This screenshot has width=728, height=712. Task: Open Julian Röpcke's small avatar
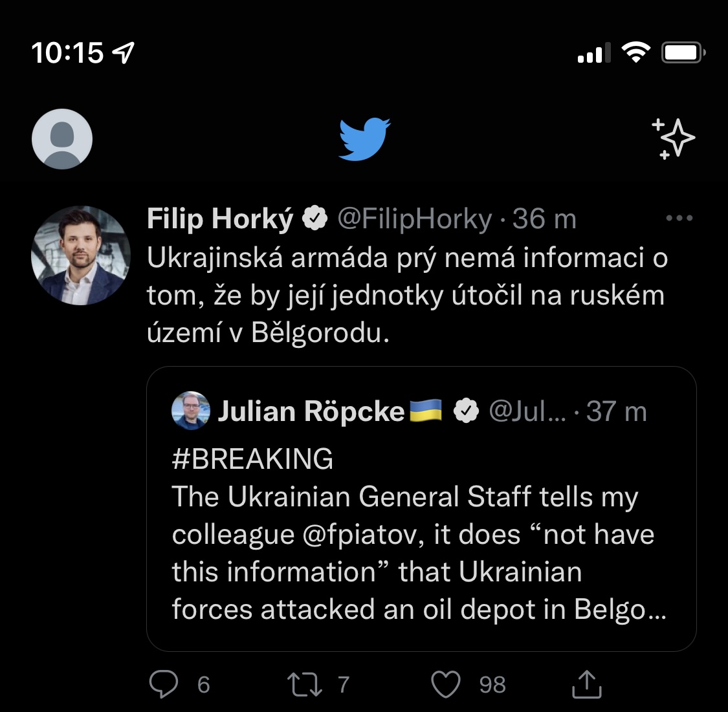click(x=191, y=411)
